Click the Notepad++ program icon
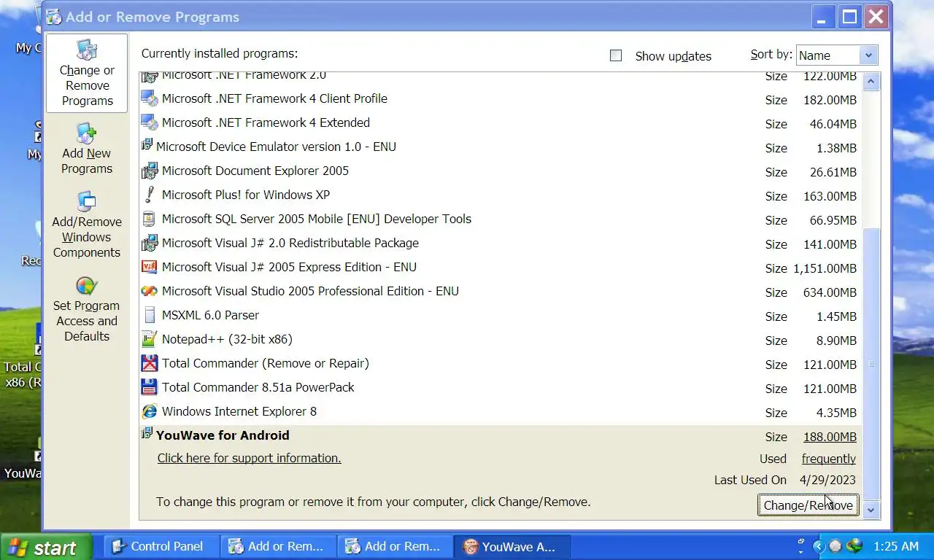The width and height of the screenshot is (934, 560). [149, 339]
